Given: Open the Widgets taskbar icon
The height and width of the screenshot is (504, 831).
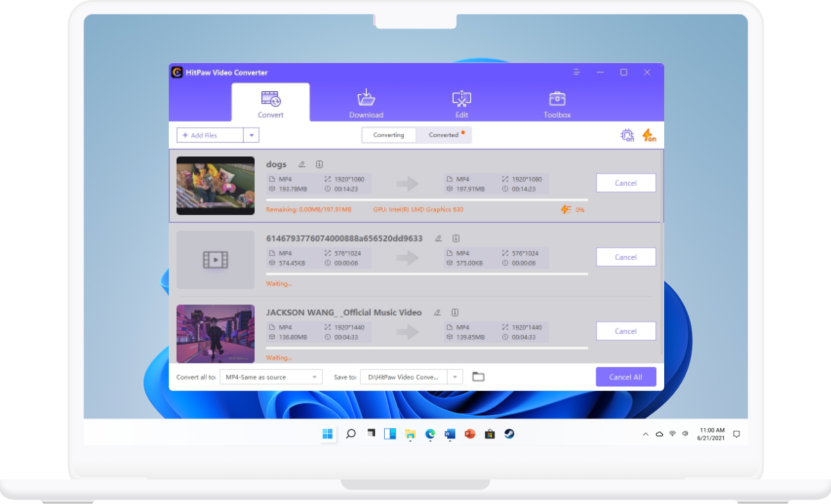Looking at the screenshot, I should 390,434.
